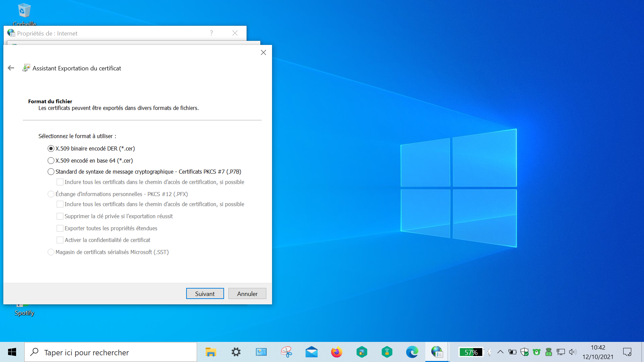Open File Explorer from taskbar
The height and width of the screenshot is (362, 644).
click(211, 352)
